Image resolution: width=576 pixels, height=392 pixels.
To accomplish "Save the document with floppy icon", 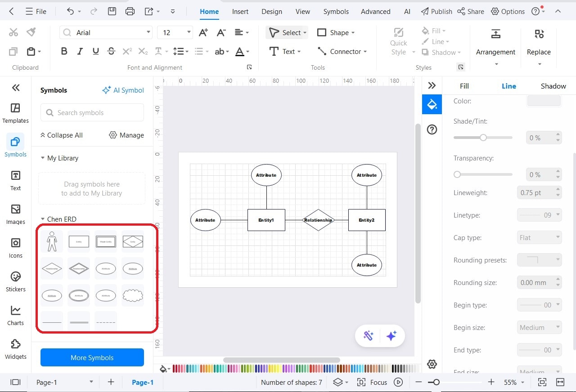I will coord(112,11).
